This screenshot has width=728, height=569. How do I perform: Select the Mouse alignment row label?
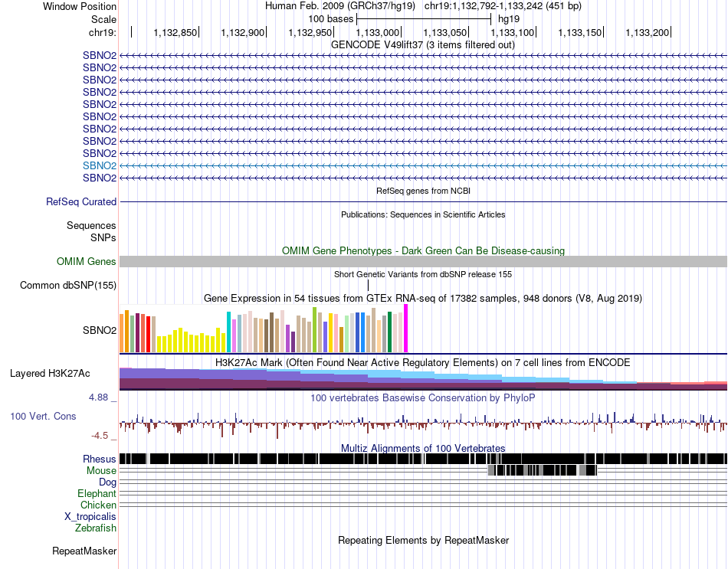tap(101, 471)
